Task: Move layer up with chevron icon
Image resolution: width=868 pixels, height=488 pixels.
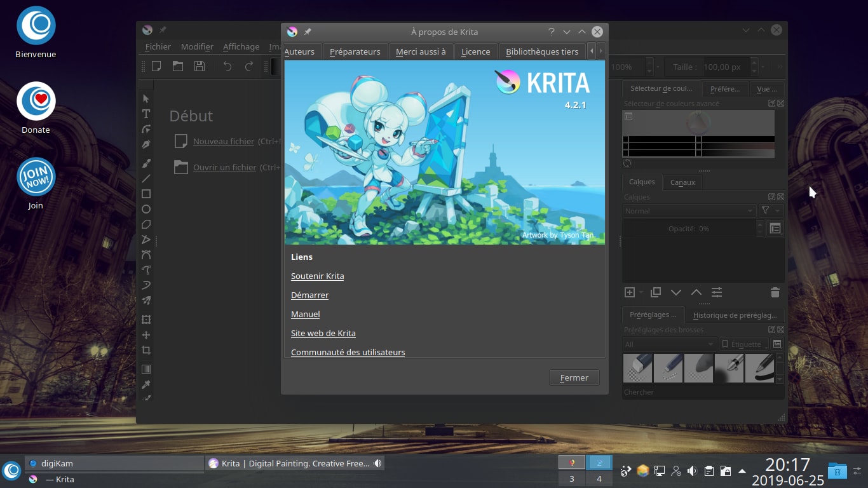Action: click(696, 292)
